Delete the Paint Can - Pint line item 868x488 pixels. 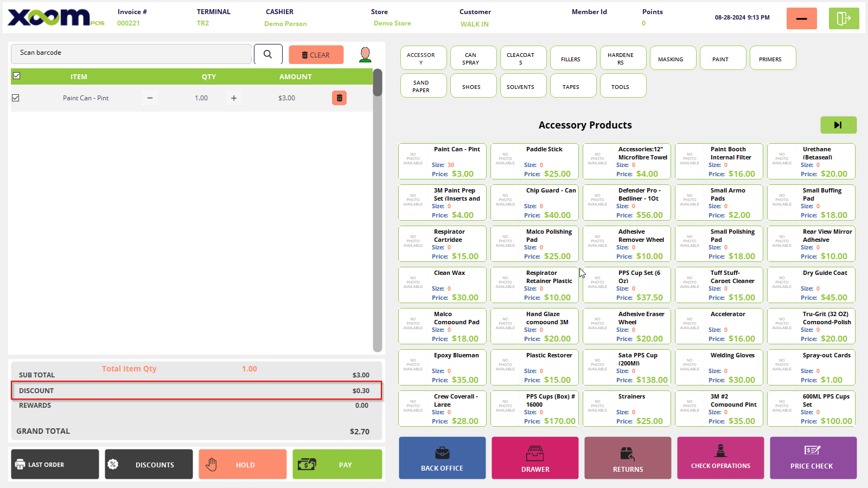339,98
